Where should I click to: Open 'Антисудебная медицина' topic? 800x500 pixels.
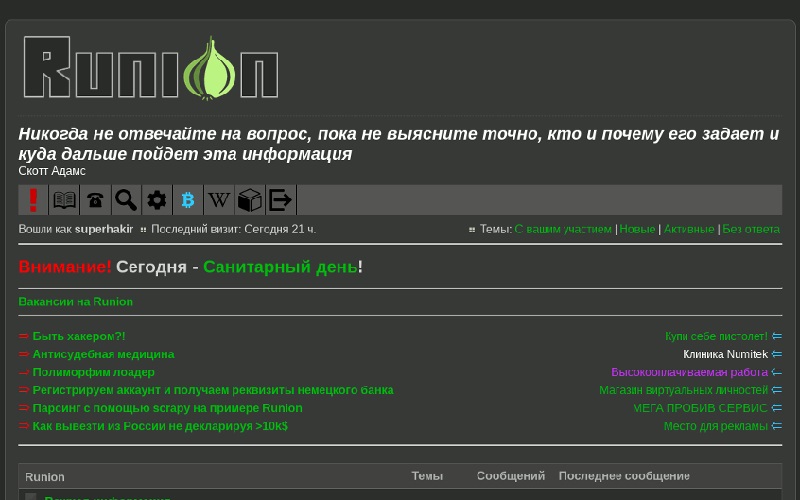pos(104,354)
